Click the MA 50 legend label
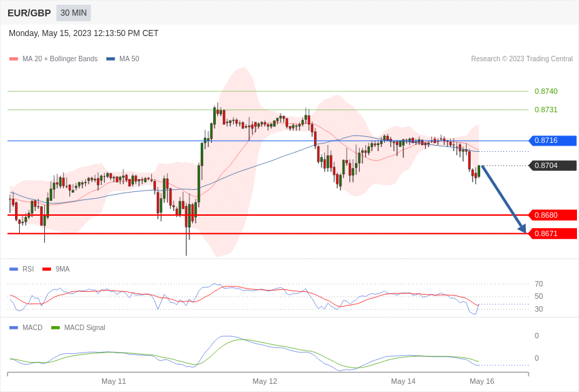Screen dimensions: 579x392 click(x=129, y=59)
